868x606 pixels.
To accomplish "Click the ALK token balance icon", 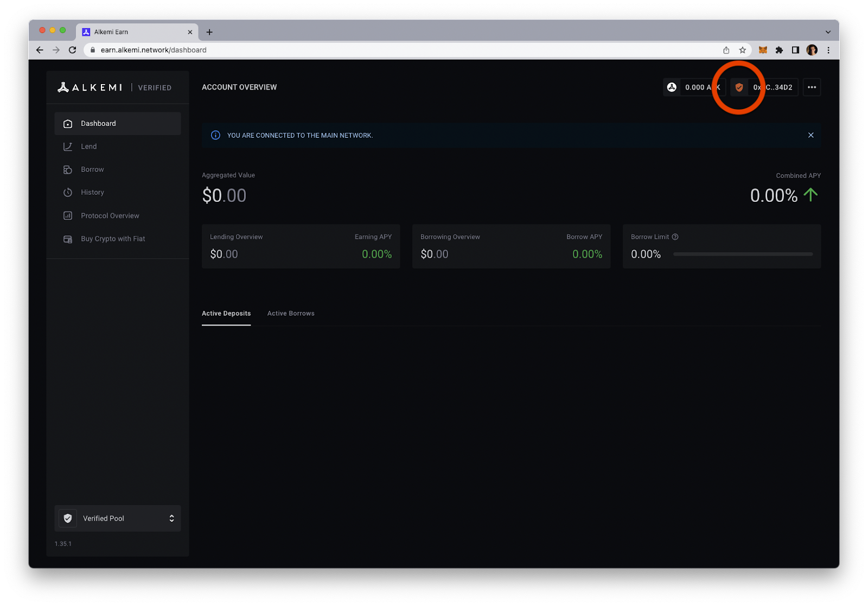I will (672, 87).
